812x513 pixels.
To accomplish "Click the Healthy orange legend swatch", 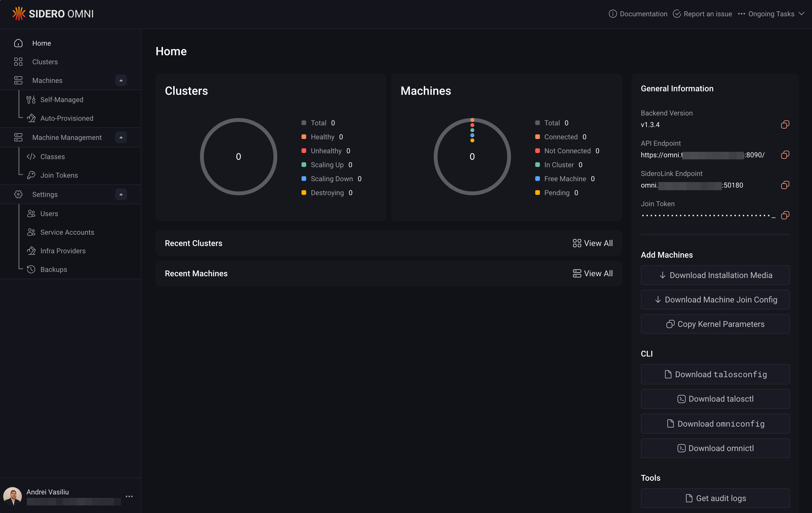I will pyautogui.click(x=304, y=137).
